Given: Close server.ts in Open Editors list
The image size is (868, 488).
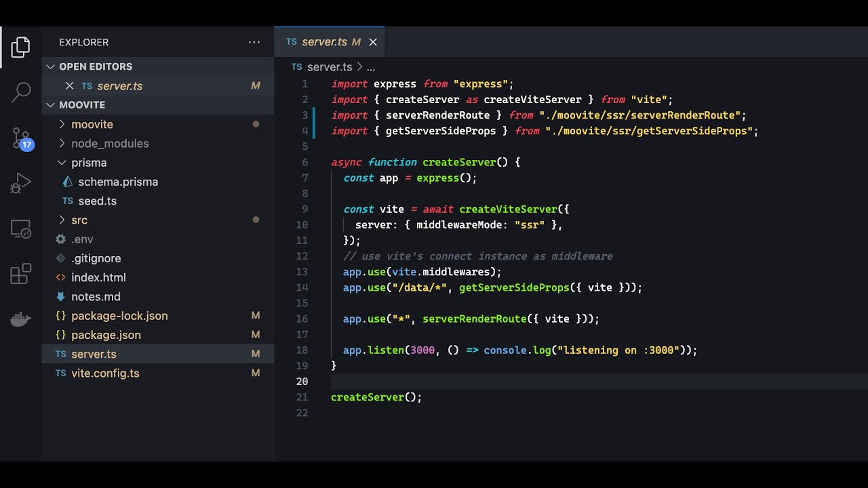Looking at the screenshot, I should (69, 86).
